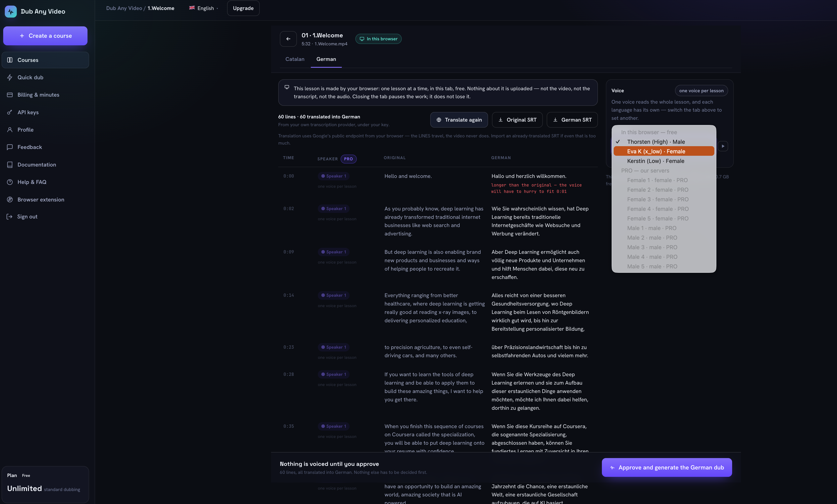Open Quick dub in the sidebar
Image resolution: width=837 pixels, height=504 pixels.
[45, 77]
